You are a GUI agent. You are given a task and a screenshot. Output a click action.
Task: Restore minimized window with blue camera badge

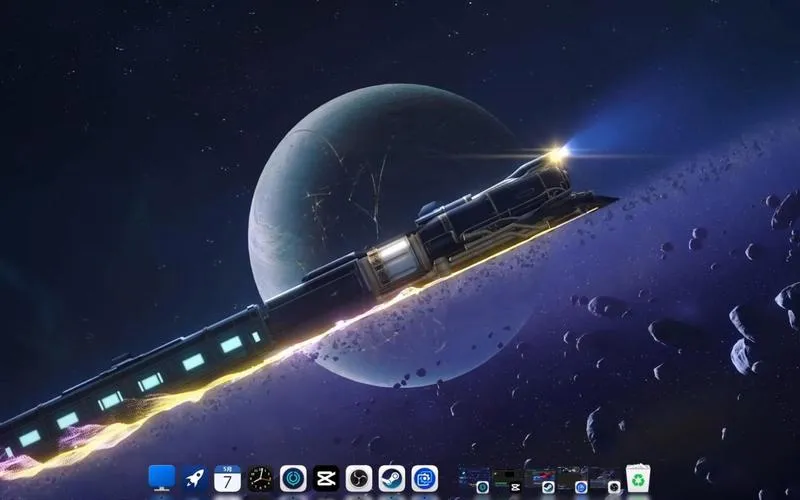pos(572,479)
